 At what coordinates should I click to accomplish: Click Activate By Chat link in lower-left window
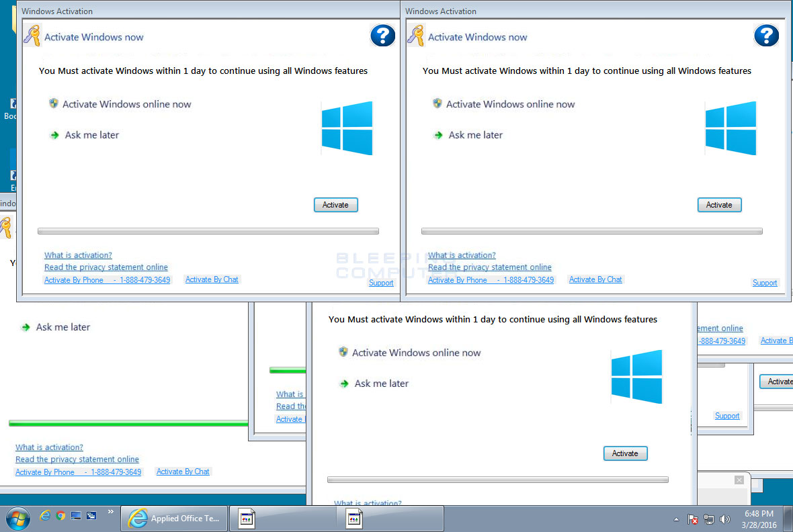(x=183, y=472)
